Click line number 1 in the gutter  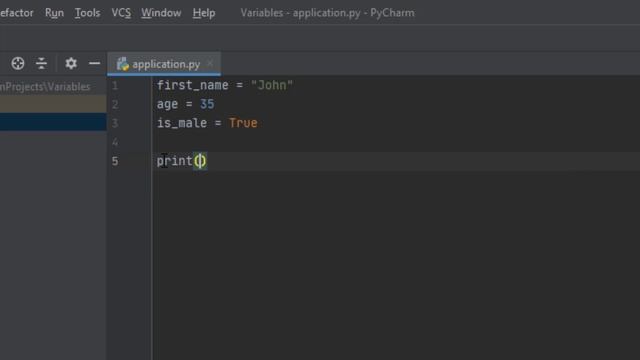pyautogui.click(x=115, y=86)
